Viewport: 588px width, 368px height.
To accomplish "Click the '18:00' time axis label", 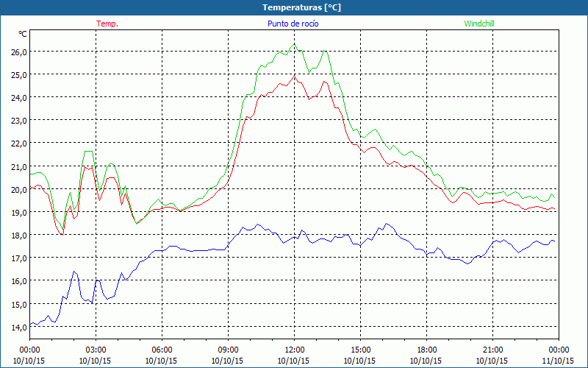I will point(427,350).
